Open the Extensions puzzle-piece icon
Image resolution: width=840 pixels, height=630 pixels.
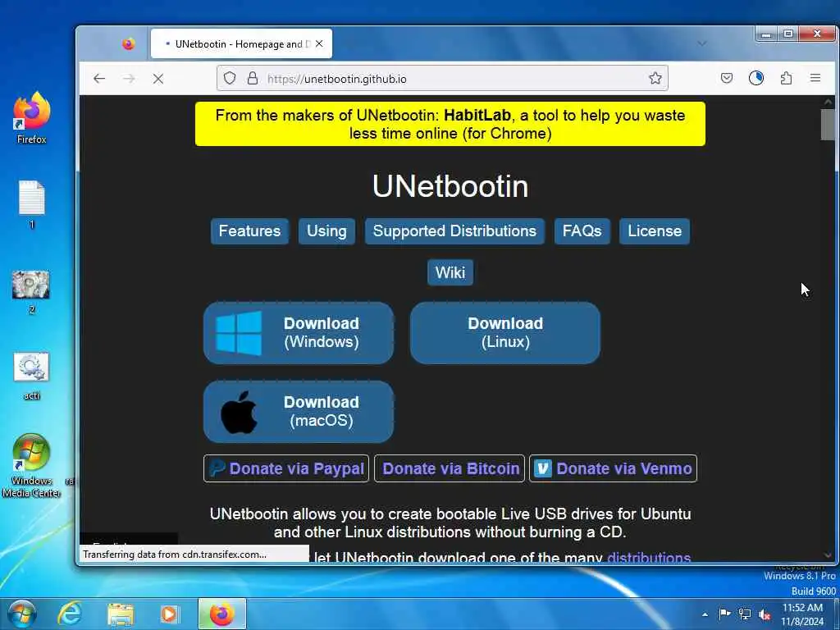pos(786,78)
